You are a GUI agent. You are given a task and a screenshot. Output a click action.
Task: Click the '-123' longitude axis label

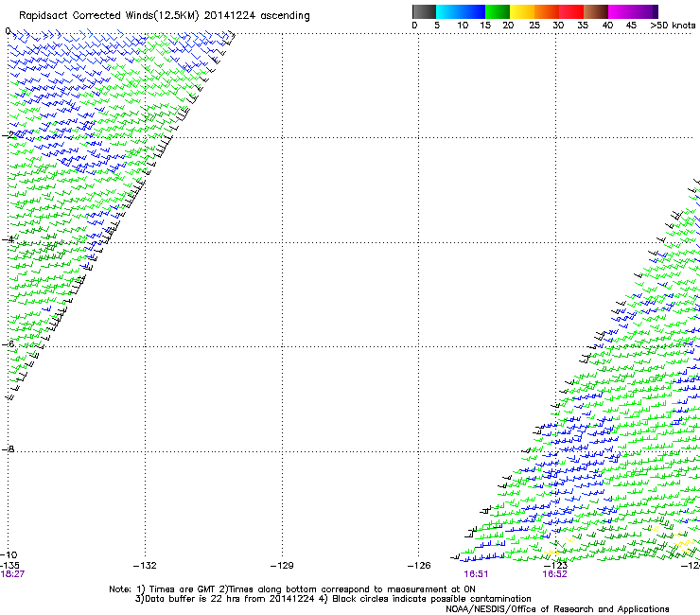(x=556, y=566)
